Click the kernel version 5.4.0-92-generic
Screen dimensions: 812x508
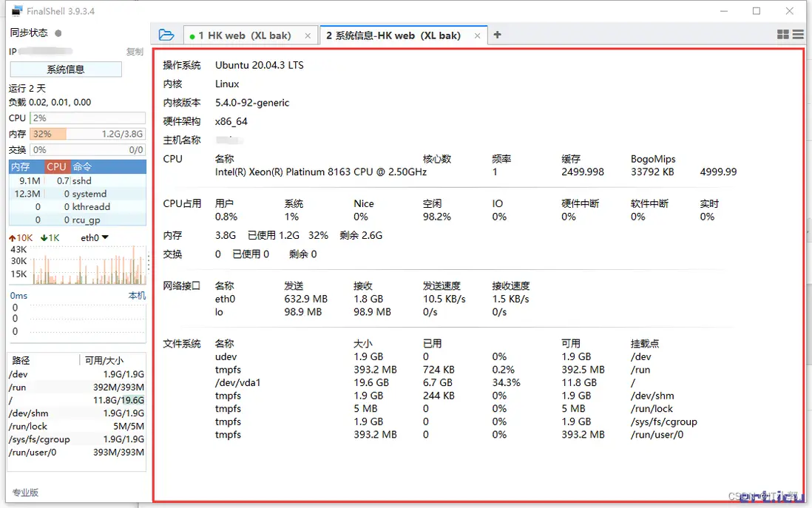[252, 103]
